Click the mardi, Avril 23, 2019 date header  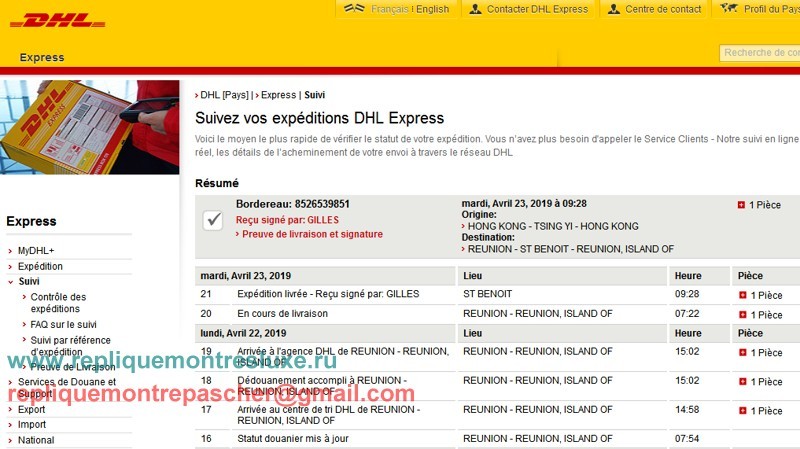pos(245,276)
